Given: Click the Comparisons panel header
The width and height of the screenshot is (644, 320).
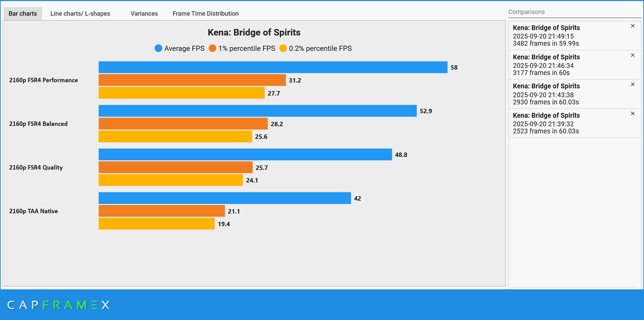Looking at the screenshot, I should (x=527, y=12).
